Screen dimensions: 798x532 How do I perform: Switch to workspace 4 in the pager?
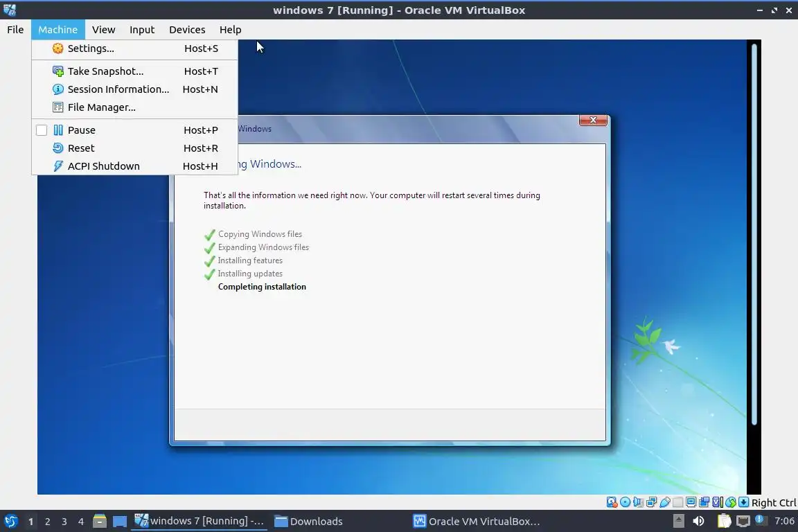pyautogui.click(x=81, y=522)
